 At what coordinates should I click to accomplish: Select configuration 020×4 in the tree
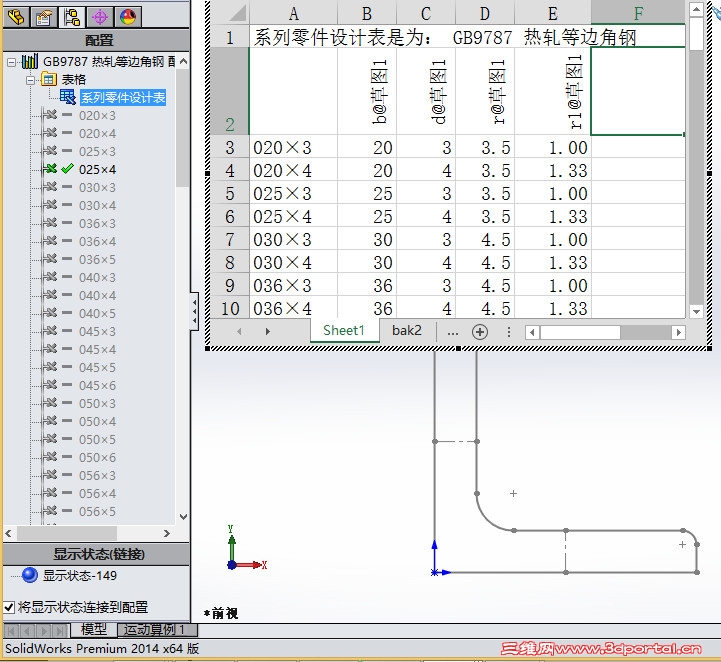[x=97, y=133]
